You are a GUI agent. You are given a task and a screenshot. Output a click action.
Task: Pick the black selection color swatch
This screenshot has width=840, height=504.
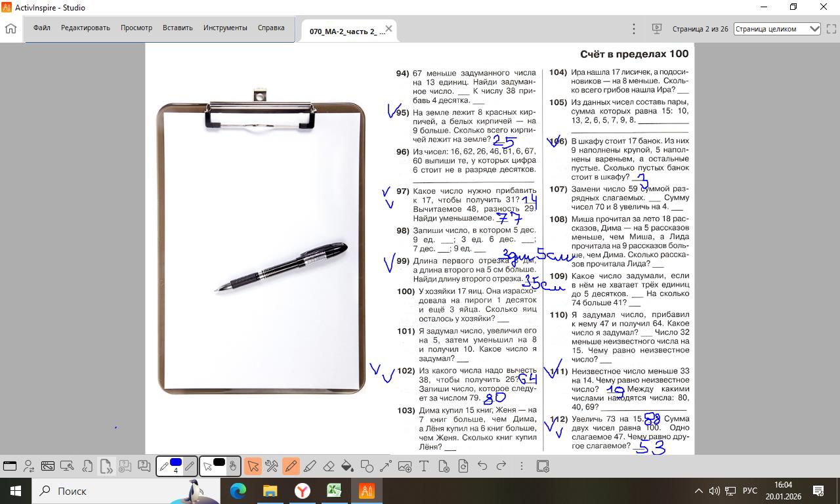[219, 462]
